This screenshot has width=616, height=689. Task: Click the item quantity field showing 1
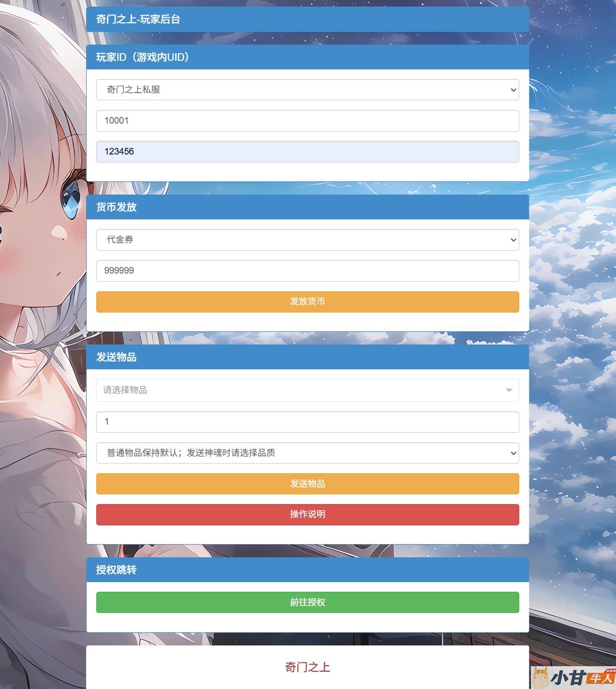[307, 422]
